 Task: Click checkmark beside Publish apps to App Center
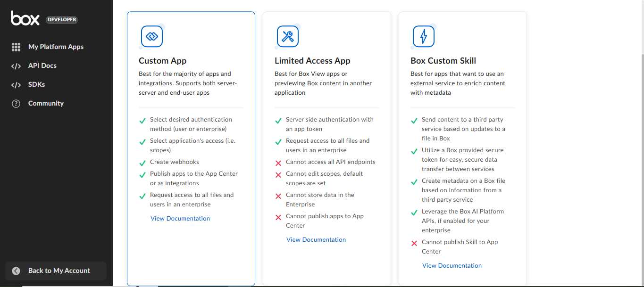coord(142,175)
